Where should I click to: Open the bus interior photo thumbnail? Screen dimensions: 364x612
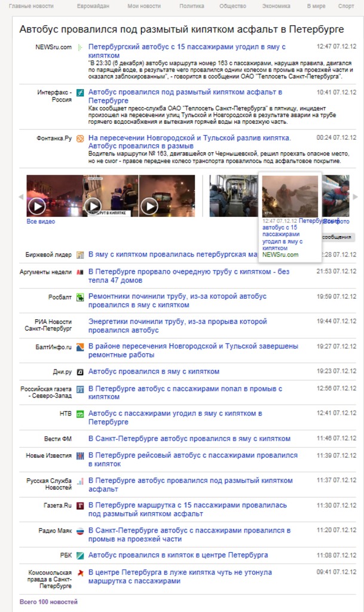[233, 196]
